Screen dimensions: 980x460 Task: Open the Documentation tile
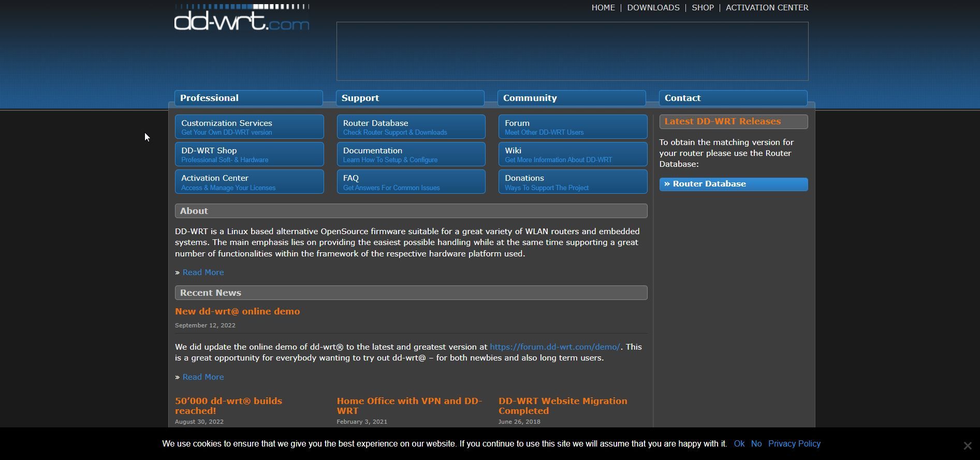coord(411,154)
